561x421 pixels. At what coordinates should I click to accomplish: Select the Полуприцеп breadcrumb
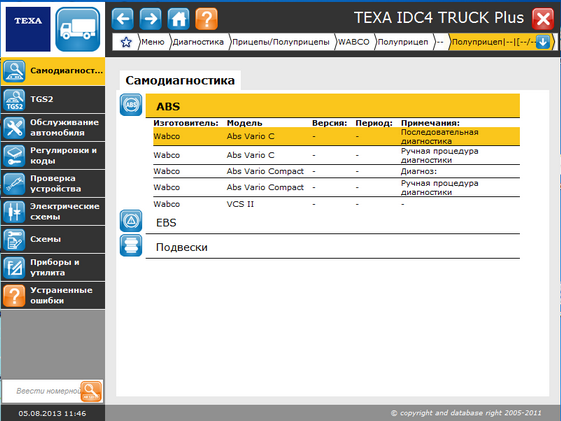click(403, 42)
